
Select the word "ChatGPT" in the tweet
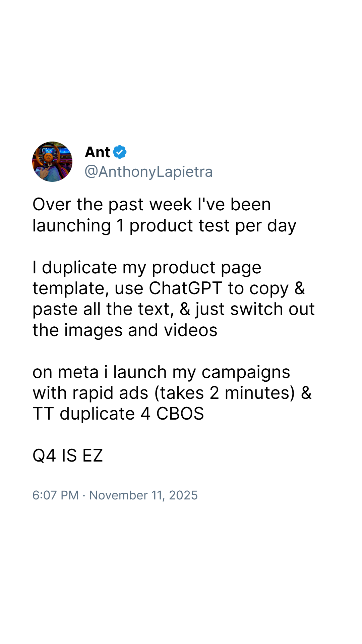coord(185,288)
